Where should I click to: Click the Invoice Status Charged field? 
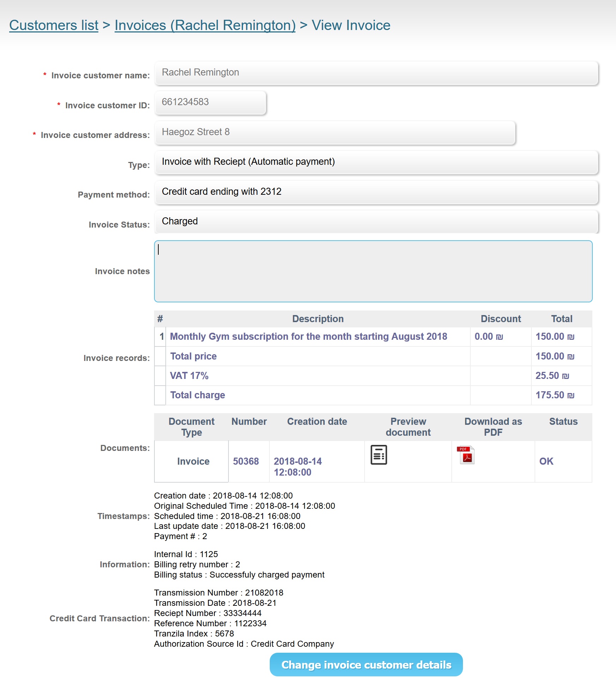tap(377, 222)
